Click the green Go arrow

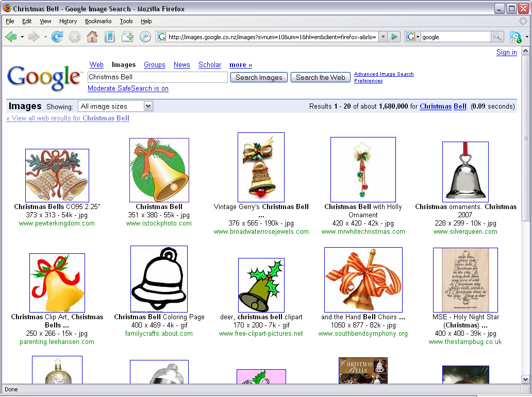pyautogui.click(x=394, y=37)
